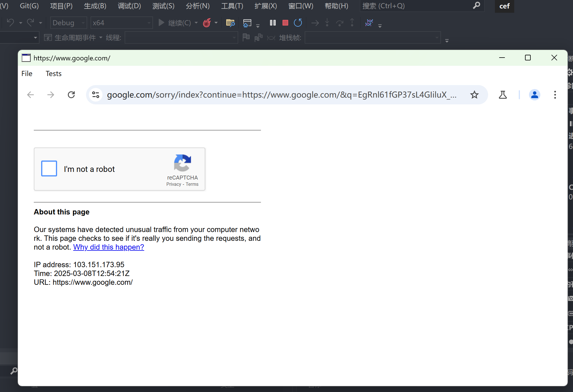Open the reCAPTCHA Terms link

click(192, 184)
